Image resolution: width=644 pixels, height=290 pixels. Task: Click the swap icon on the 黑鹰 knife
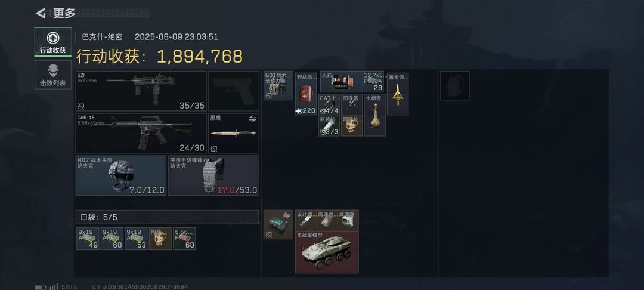[x=252, y=119]
